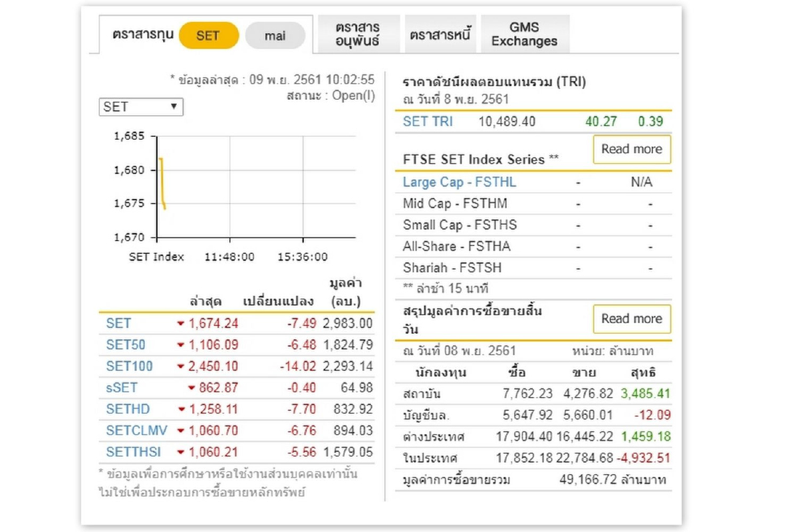Open the SET100 index link
This screenshot has height=532, width=798.
(129, 366)
